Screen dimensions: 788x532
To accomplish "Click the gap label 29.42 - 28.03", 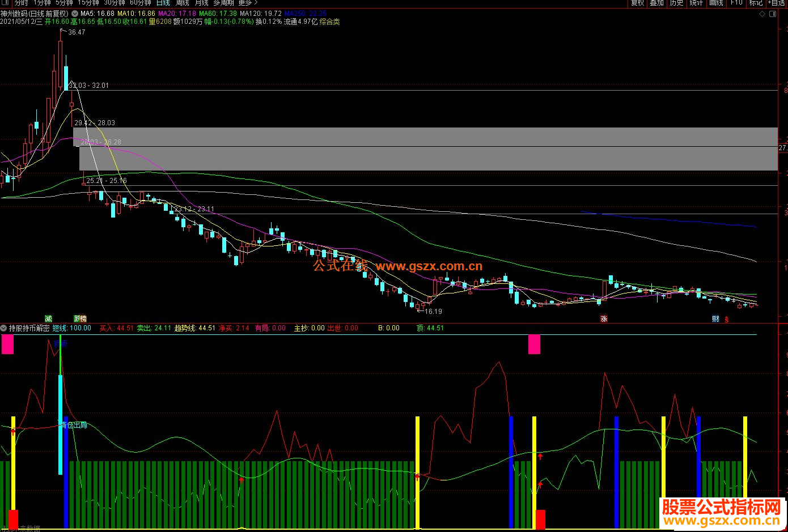I will 95,123.
